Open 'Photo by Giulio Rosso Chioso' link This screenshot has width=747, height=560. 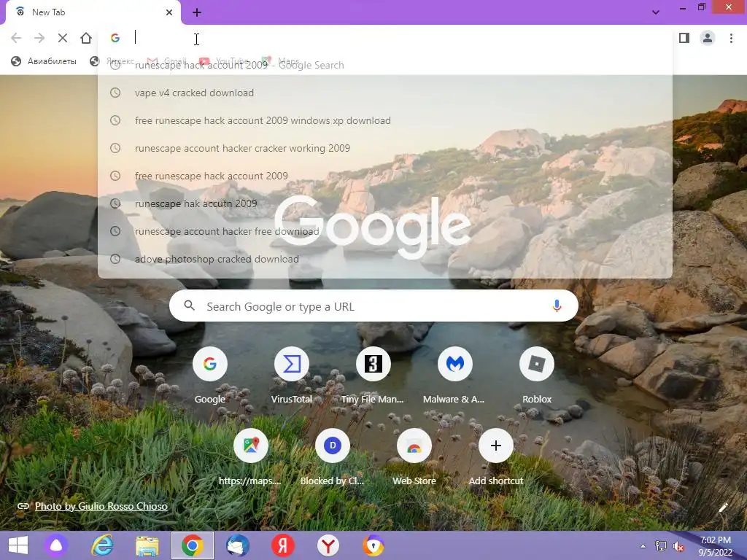101,506
